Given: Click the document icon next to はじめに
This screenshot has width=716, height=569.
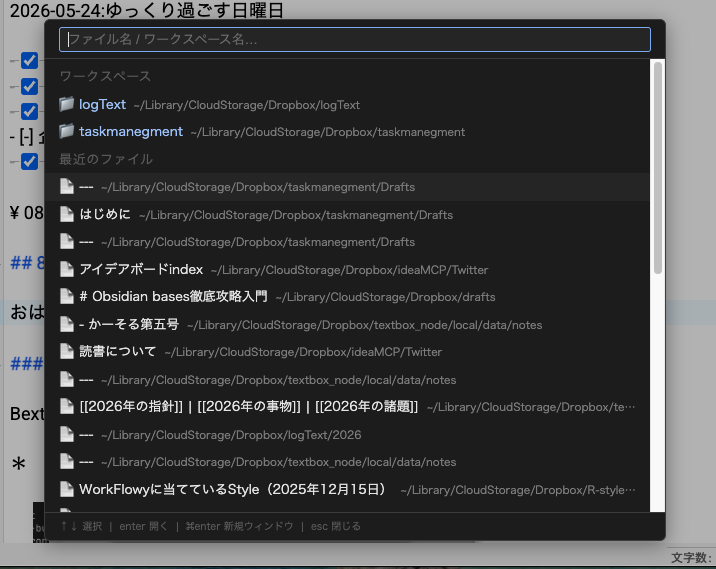Looking at the screenshot, I should click(67, 214).
